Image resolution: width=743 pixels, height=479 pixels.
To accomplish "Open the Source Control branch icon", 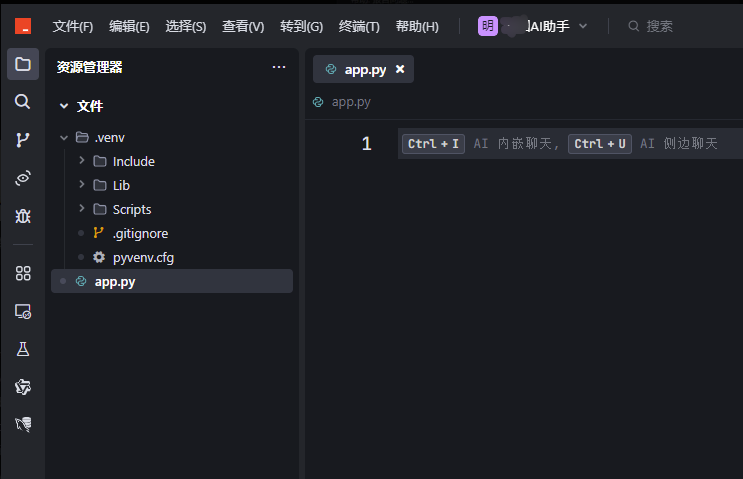I will point(22,140).
